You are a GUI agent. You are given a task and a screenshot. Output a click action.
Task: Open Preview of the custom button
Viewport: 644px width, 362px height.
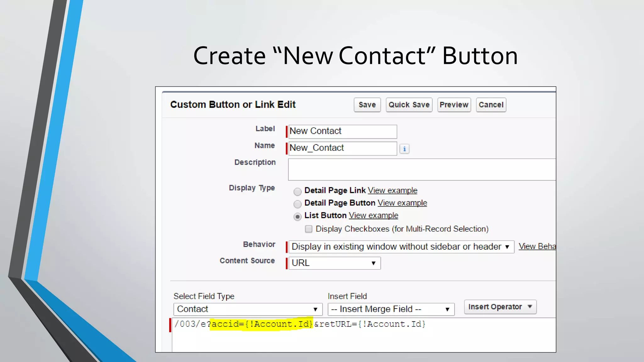[454, 105]
